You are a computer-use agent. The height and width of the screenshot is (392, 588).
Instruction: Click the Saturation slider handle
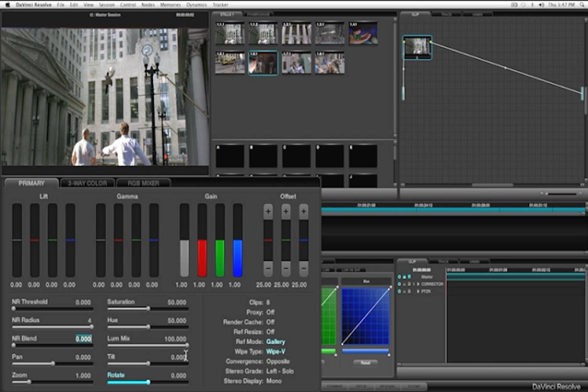click(x=149, y=309)
